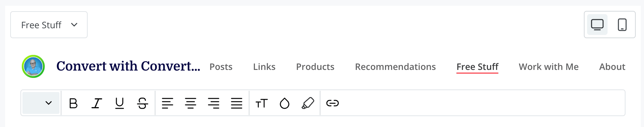
Task: Switch to desktop preview mode
Action: pyautogui.click(x=597, y=25)
